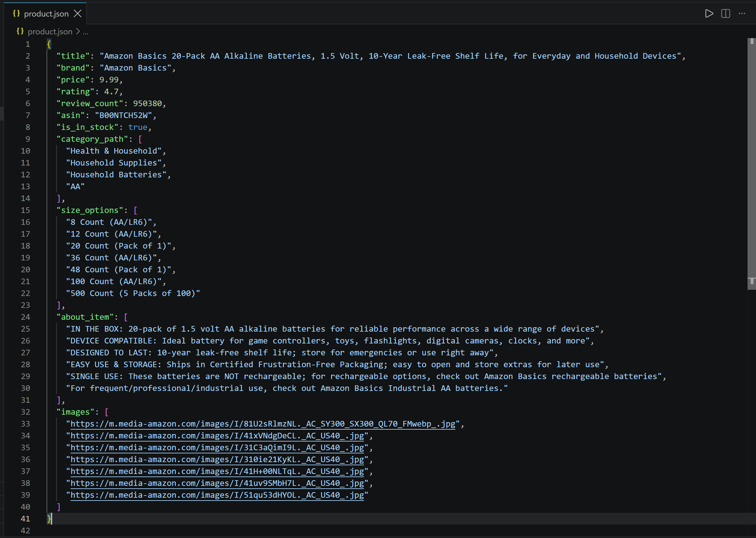Image resolution: width=756 pixels, height=538 pixels.
Task: Open the 310ie21KyKL image URL link
Action: pyautogui.click(x=217, y=460)
